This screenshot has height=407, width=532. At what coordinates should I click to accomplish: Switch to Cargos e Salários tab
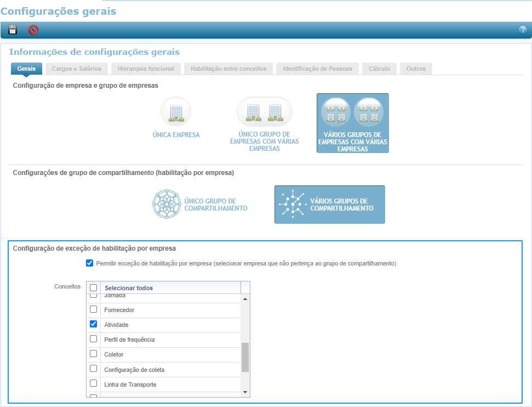[x=76, y=69]
